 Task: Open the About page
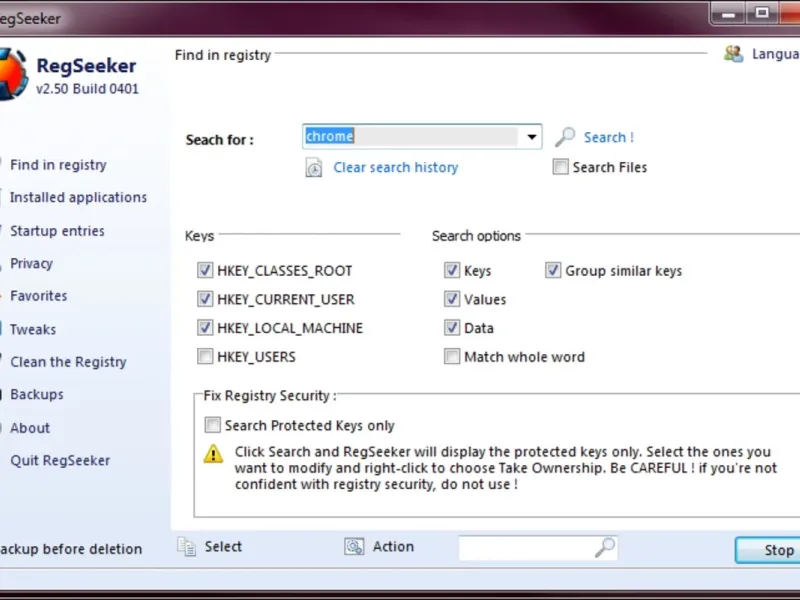30,428
